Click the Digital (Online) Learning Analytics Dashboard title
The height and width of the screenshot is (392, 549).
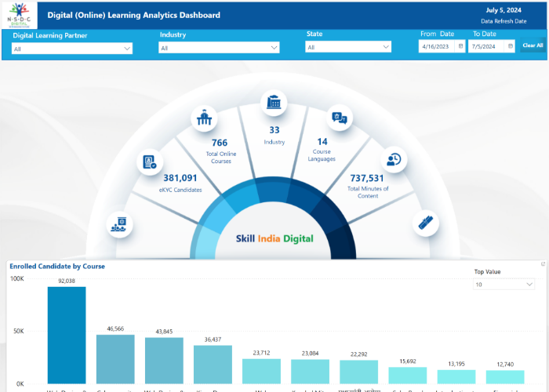click(134, 15)
